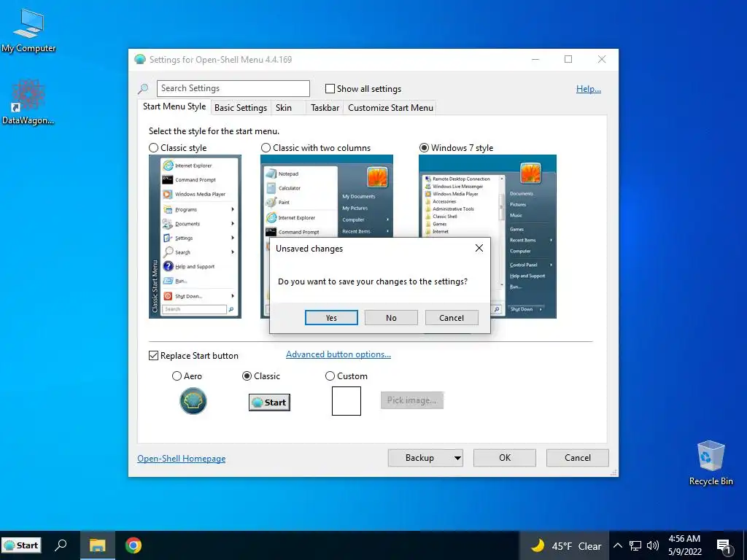Open the Recycle Bin desktop icon
The image size is (747, 560).
click(x=711, y=462)
